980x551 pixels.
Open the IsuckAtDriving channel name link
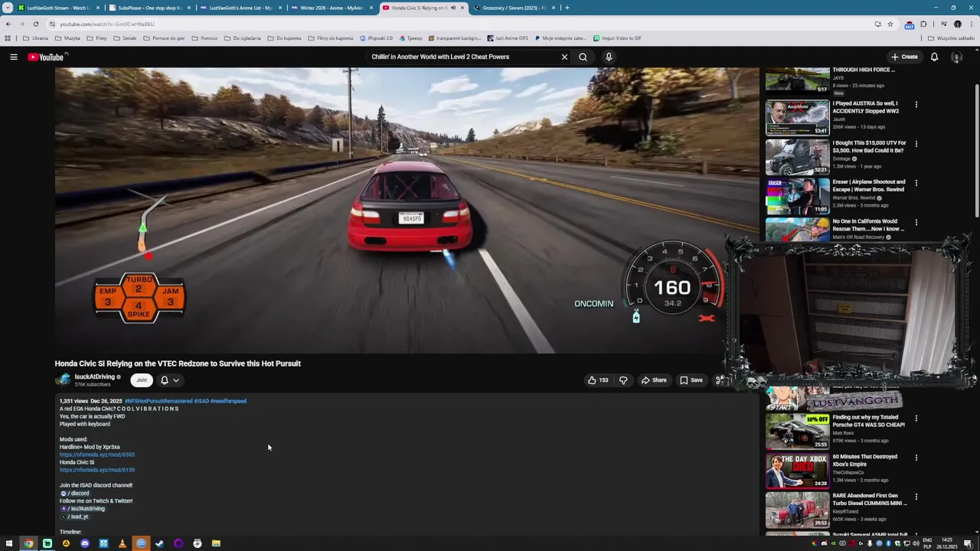(x=94, y=377)
